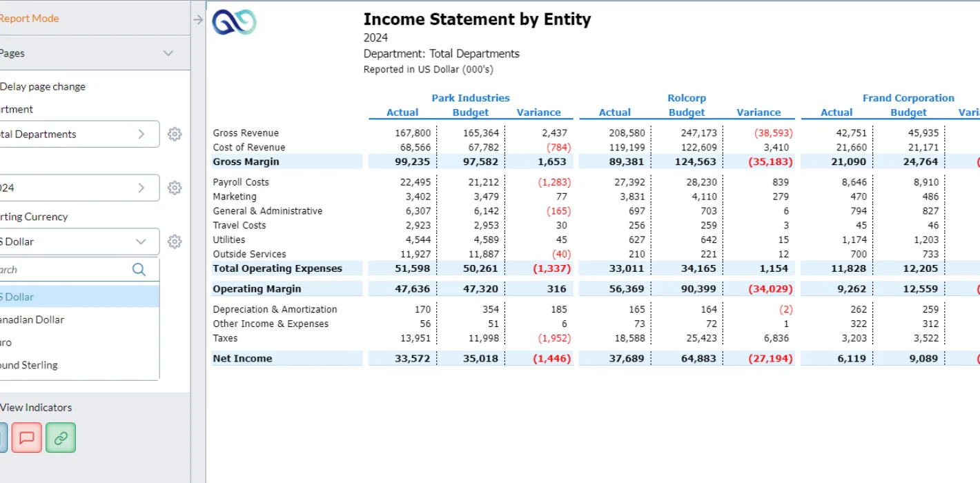Toggle the green link indicator icon

pos(61,437)
